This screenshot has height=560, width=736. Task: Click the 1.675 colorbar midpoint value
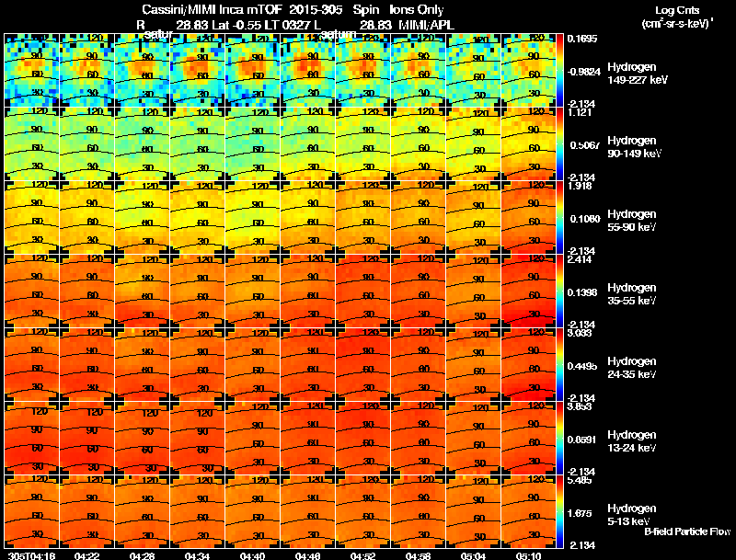pyautogui.click(x=581, y=514)
